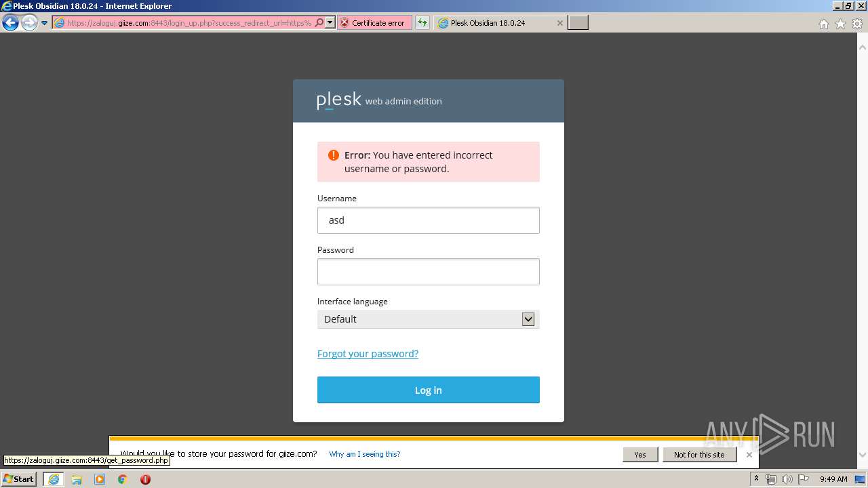The width and height of the screenshot is (868, 488).
Task: Open the recent pages dropdown arrow
Action: [45, 23]
